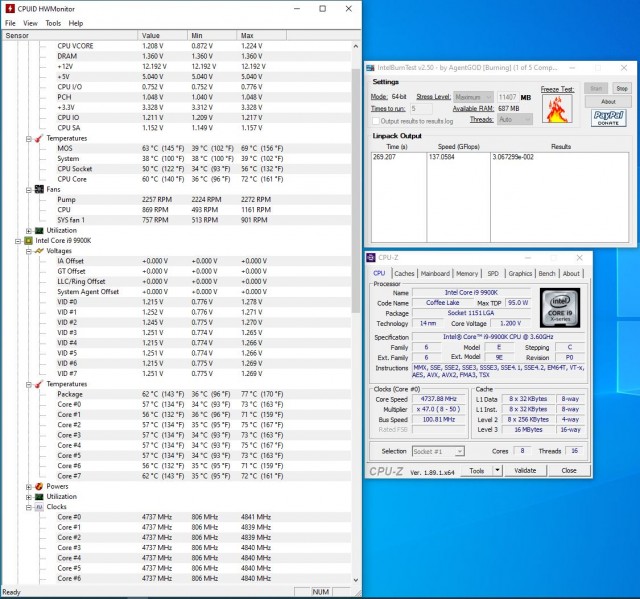Open the Threads dropdown in IntelBurnTest
This screenshot has height=599, width=640.
(x=515, y=119)
